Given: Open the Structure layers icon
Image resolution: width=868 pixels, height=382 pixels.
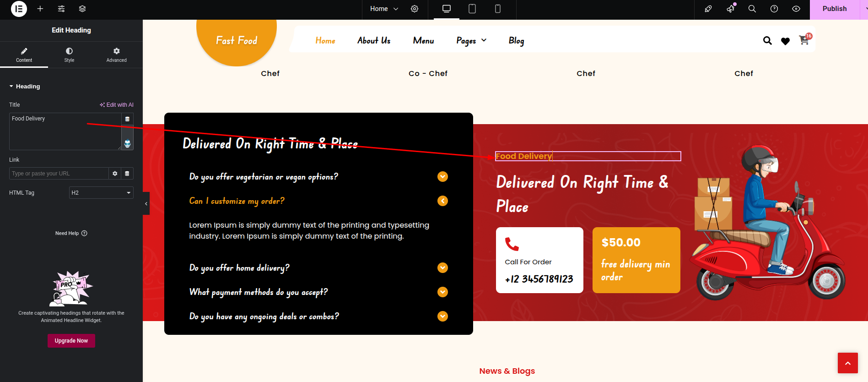Looking at the screenshot, I should click(82, 9).
